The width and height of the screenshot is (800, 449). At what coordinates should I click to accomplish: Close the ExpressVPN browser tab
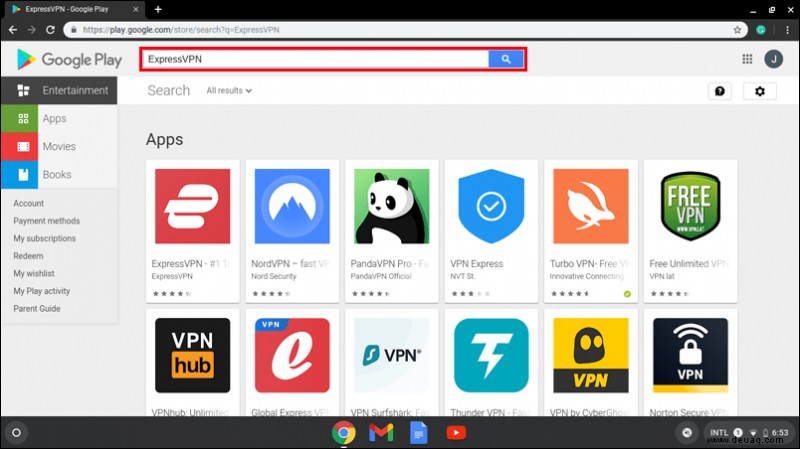[x=136, y=9]
